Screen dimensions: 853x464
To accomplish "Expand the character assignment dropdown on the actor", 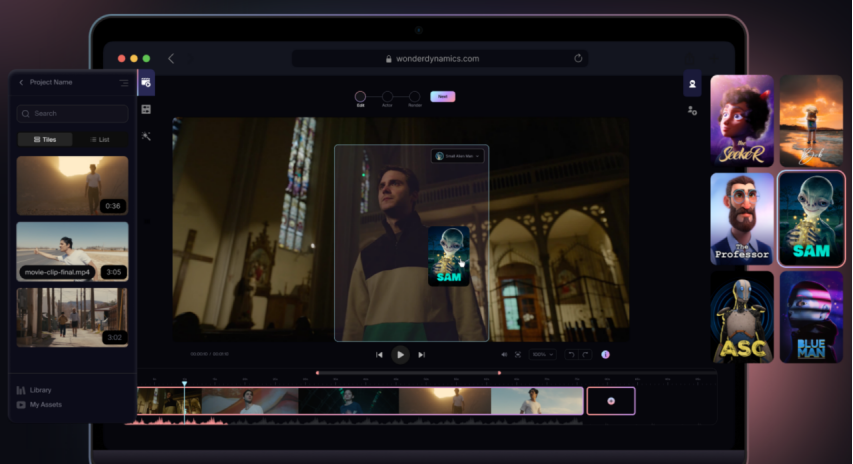I will point(458,156).
